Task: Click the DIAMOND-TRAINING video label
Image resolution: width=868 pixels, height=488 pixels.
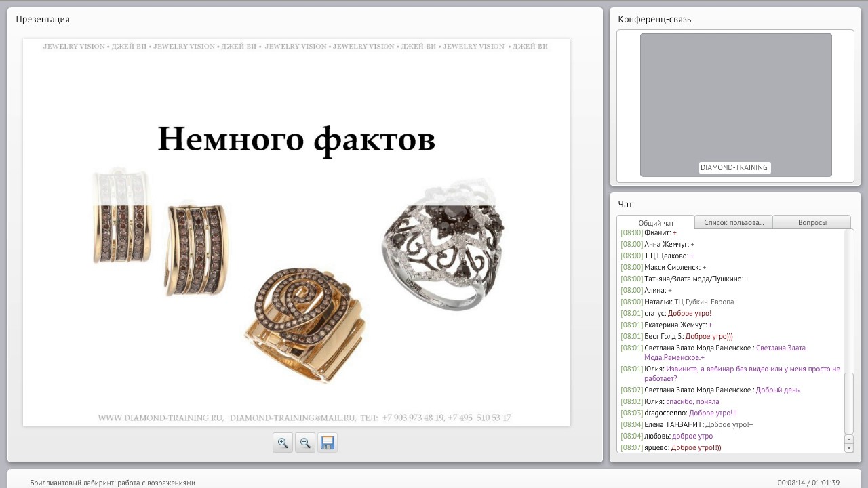Action: click(x=734, y=167)
